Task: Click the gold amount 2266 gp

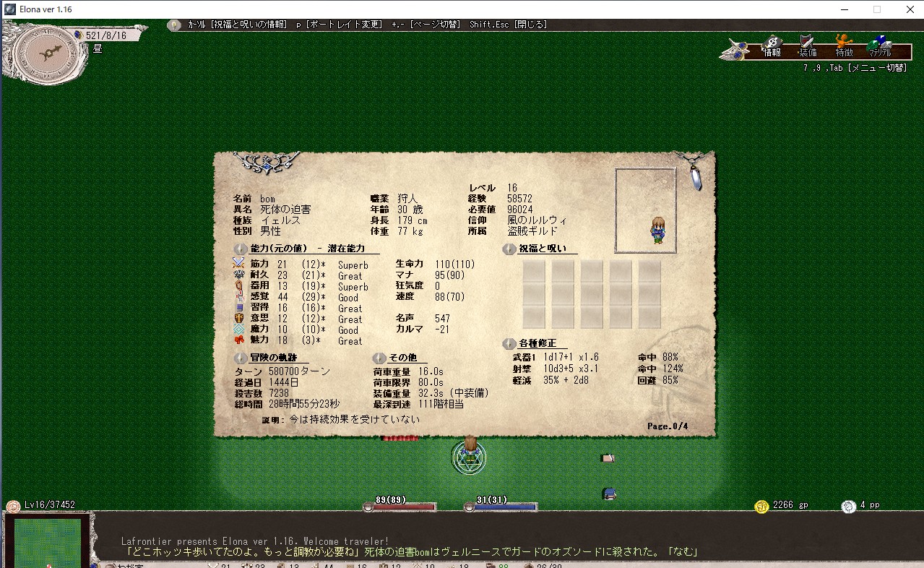Action: pyautogui.click(x=790, y=505)
